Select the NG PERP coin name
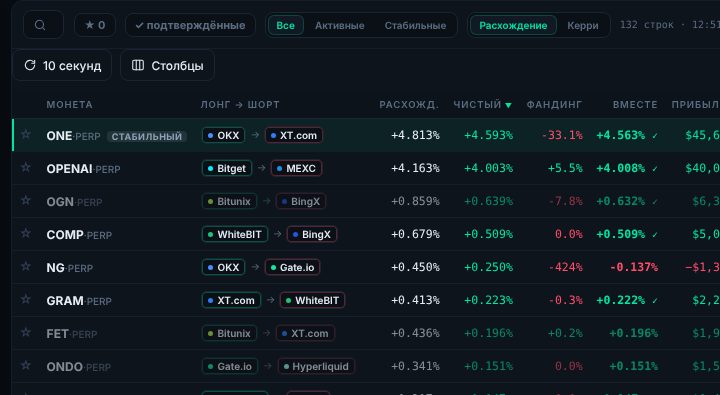 click(x=70, y=268)
